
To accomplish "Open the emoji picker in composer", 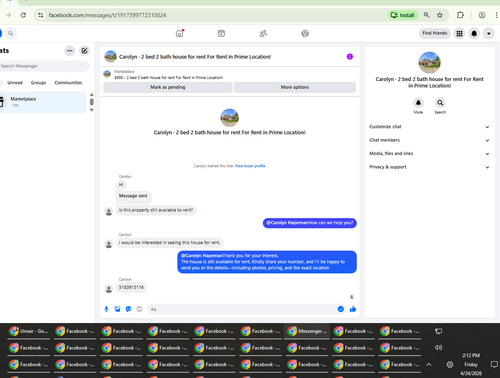I will coord(340,309).
